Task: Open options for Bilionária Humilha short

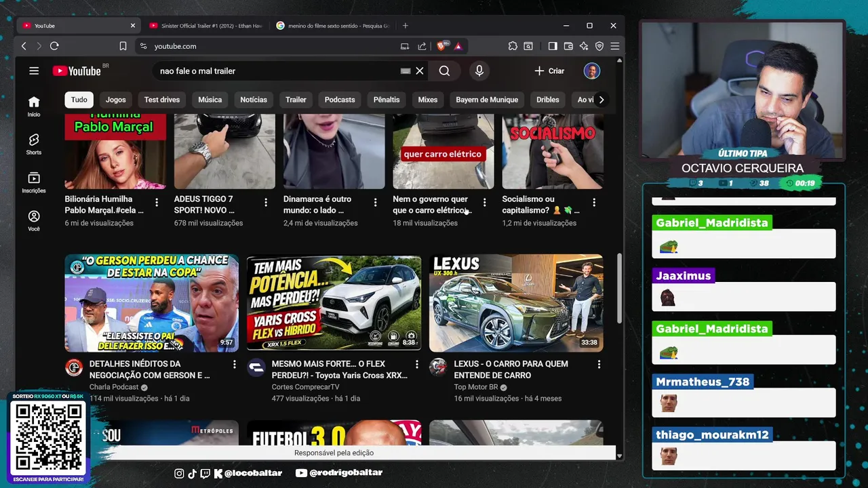Action: coord(157,202)
